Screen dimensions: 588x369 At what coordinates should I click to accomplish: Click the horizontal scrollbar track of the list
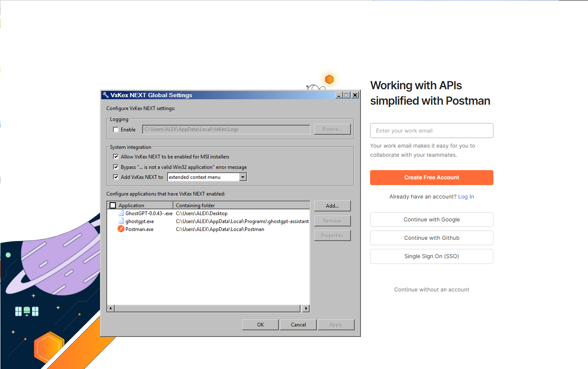click(x=208, y=309)
